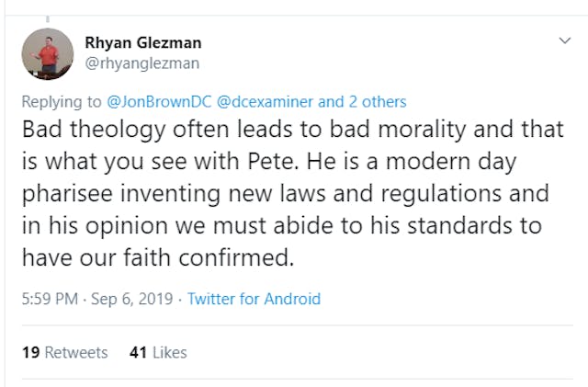
Task: Show the "2 others" replied-to users
Action: 377,102
